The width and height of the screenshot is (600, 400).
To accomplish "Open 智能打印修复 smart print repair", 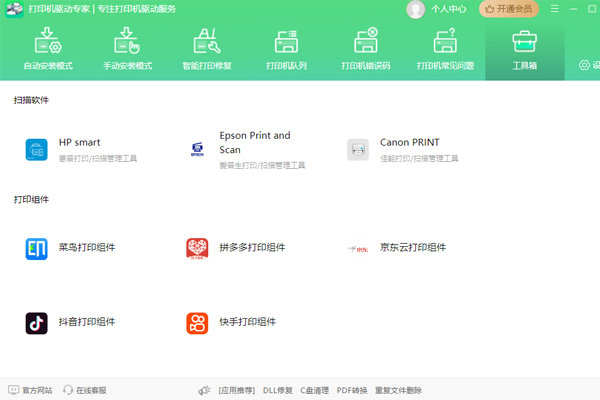I will coord(207,50).
